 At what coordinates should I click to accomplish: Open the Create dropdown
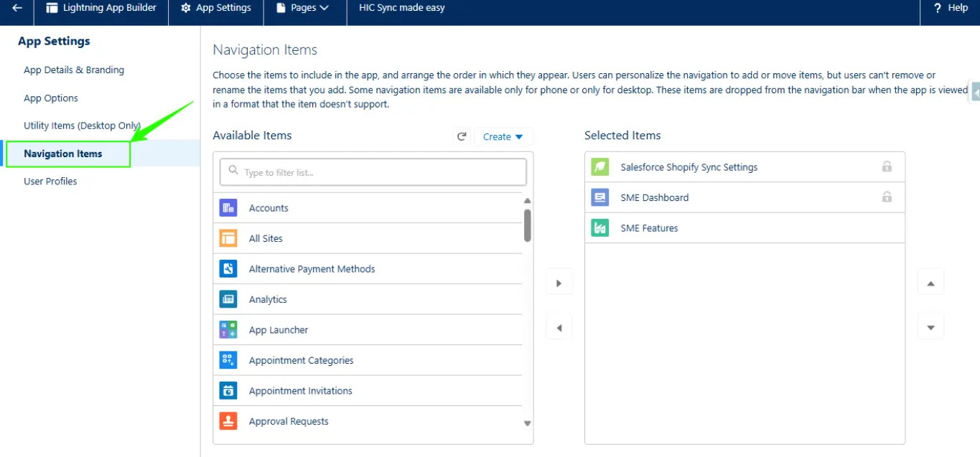pos(503,136)
